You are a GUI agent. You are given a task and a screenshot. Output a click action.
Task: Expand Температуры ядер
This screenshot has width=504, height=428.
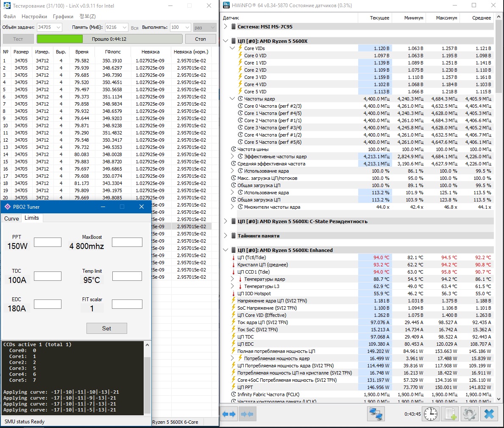pos(232,279)
